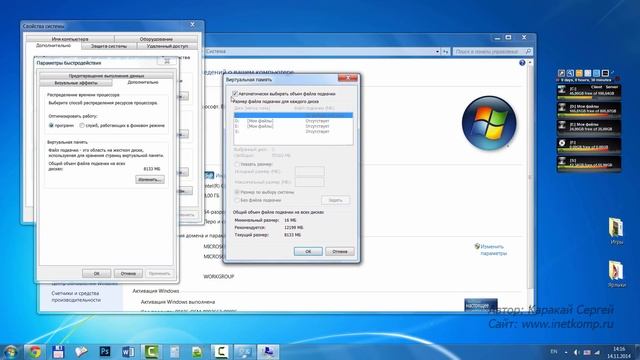Click the first gadget toolbar icon
This screenshot has height=360, width=640.
tap(562, 73)
